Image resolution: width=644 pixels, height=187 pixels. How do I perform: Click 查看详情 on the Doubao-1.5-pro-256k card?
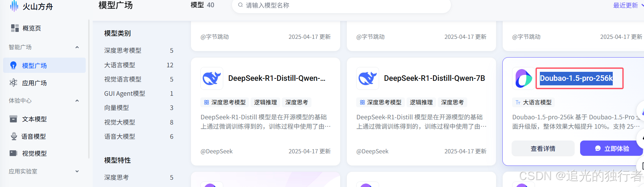pyautogui.click(x=543, y=148)
